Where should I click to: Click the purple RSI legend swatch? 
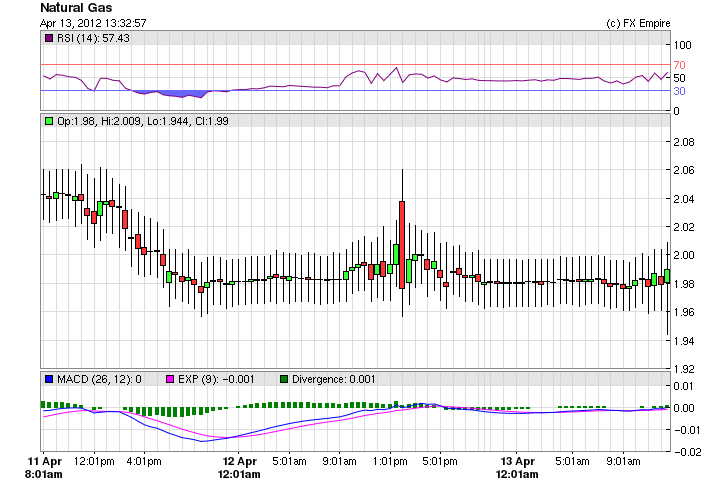[49, 38]
